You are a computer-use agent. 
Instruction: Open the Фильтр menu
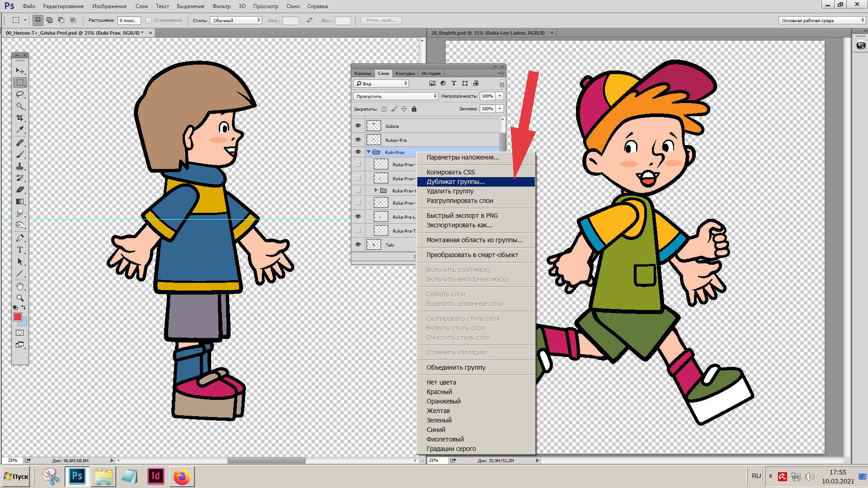[221, 6]
